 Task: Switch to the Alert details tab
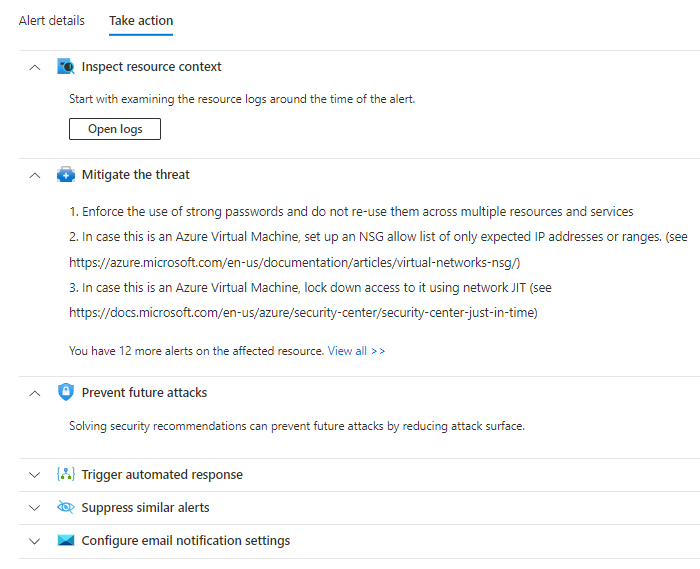coord(52,21)
